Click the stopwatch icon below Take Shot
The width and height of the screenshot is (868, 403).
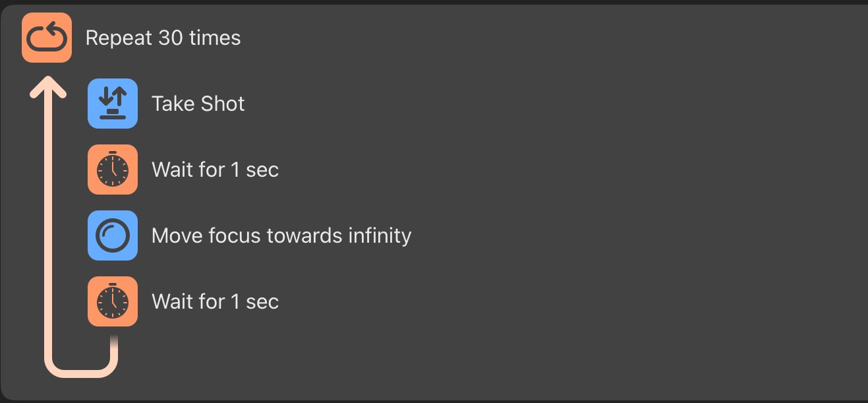pyautogui.click(x=113, y=170)
